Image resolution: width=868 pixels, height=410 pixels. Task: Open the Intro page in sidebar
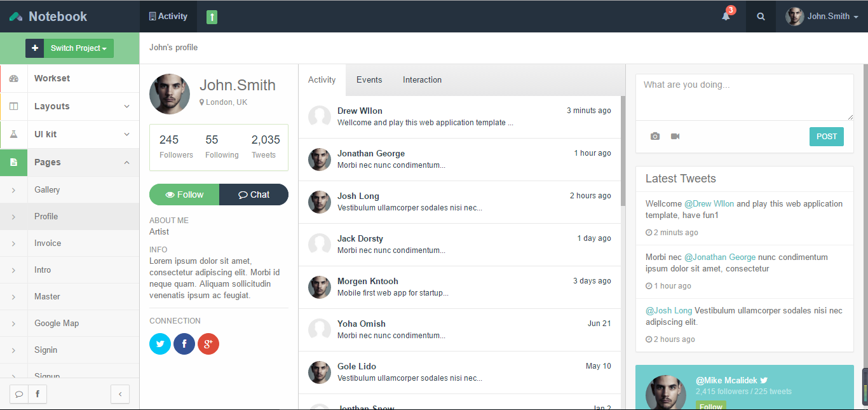coord(70,270)
